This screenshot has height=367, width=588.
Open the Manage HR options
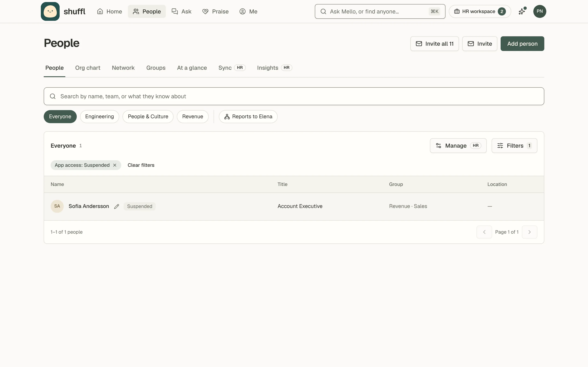[x=458, y=146]
